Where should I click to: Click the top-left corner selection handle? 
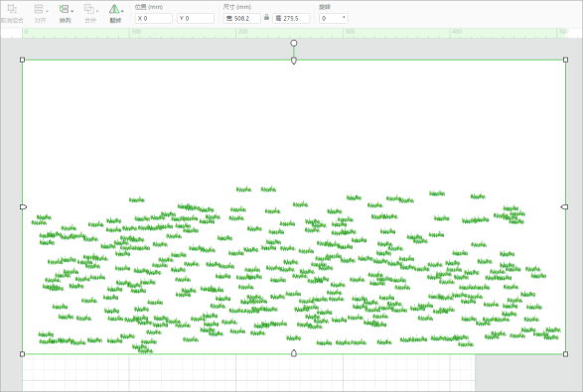pyautogui.click(x=22, y=60)
